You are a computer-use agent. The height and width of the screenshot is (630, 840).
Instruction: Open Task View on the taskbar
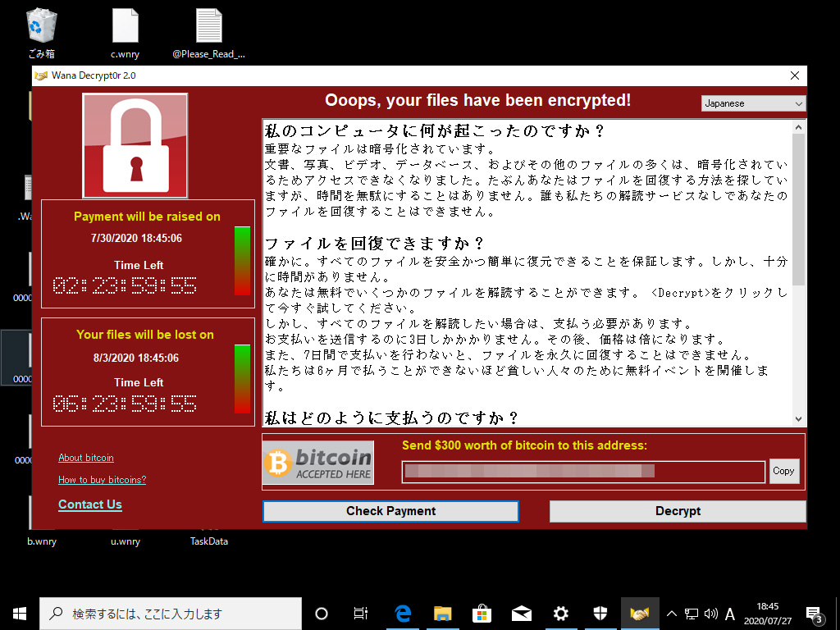(x=361, y=614)
